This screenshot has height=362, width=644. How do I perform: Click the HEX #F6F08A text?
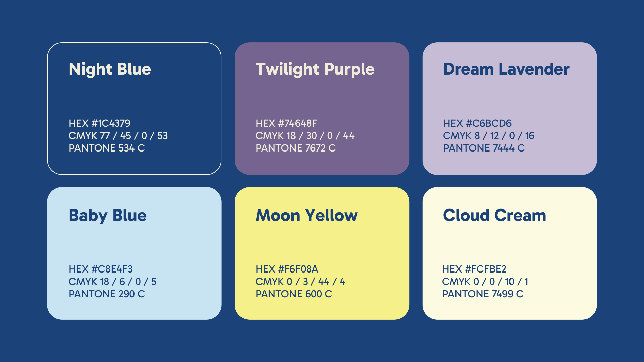[x=287, y=269]
